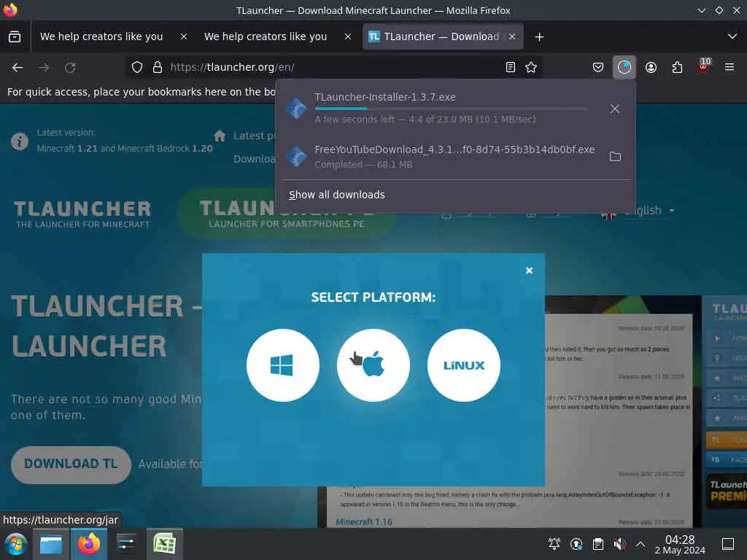Open the extensions puzzle icon
Viewport: 747px width, 560px height.
pos(677,67)
